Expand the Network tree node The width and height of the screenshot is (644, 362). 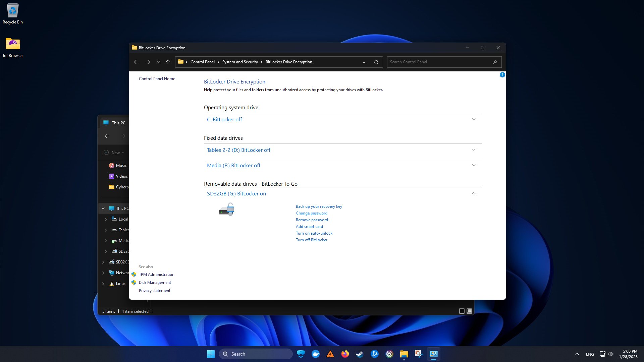[103, 273]
